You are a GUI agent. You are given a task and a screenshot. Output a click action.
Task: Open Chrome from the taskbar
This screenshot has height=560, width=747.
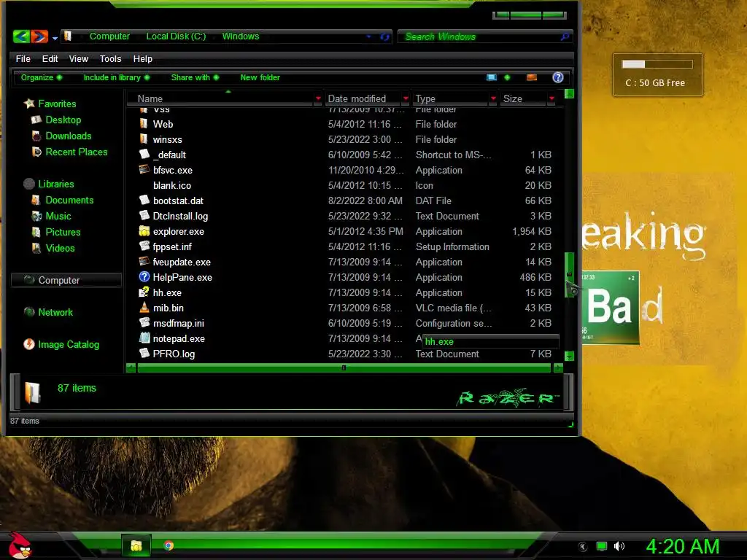[x=169, y=545]
